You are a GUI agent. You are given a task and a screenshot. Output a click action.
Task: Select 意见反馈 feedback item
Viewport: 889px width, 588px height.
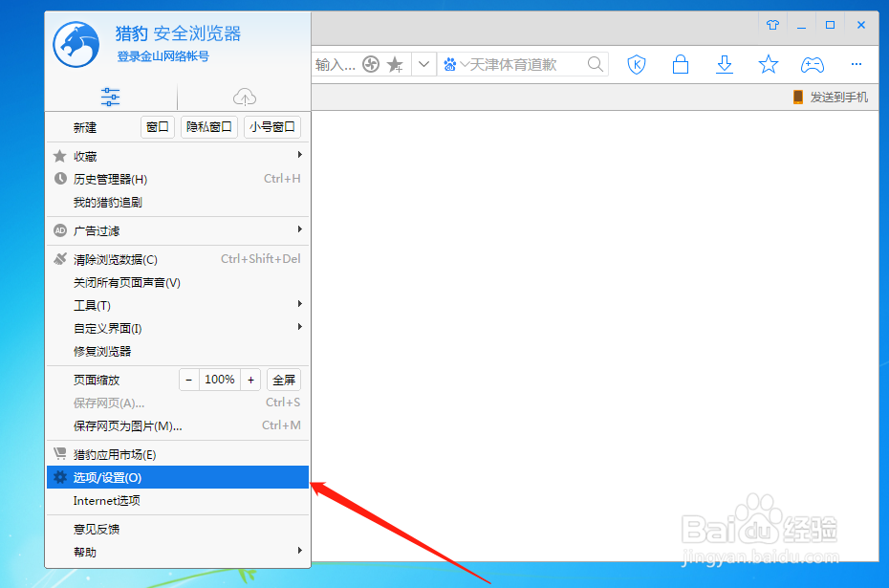click(178, 529)
